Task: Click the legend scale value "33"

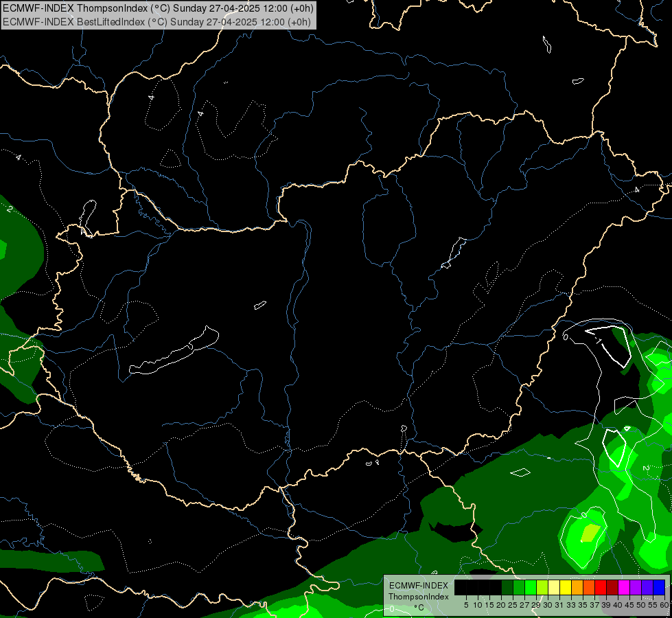Action: (572, 605)
